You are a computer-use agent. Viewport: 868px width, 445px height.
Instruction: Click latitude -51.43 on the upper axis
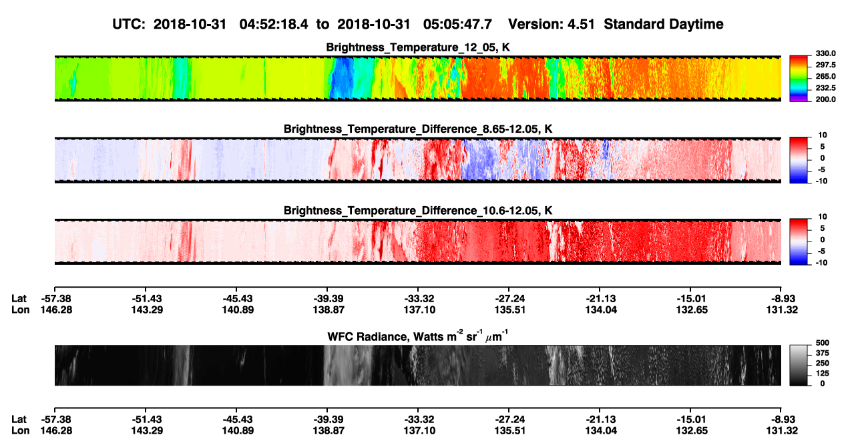coord(145,298)
